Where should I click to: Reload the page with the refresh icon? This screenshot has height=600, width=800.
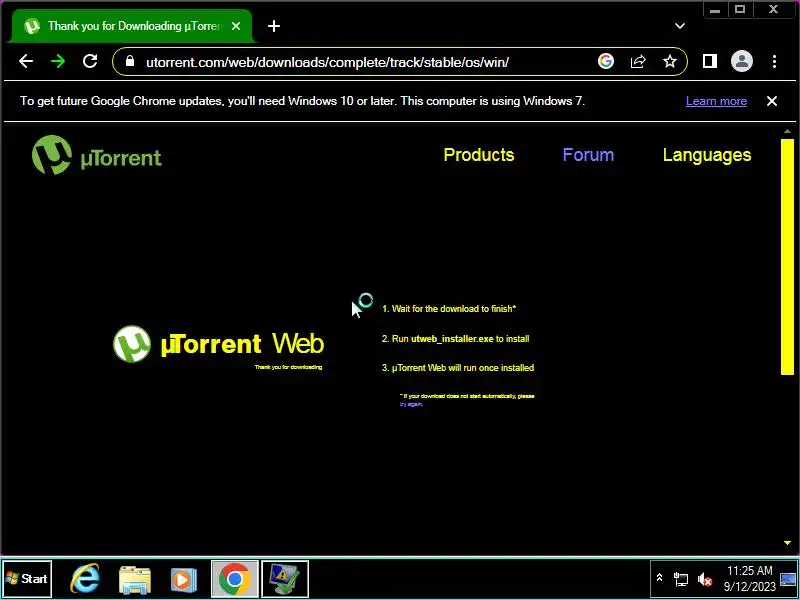coord(90,62)
